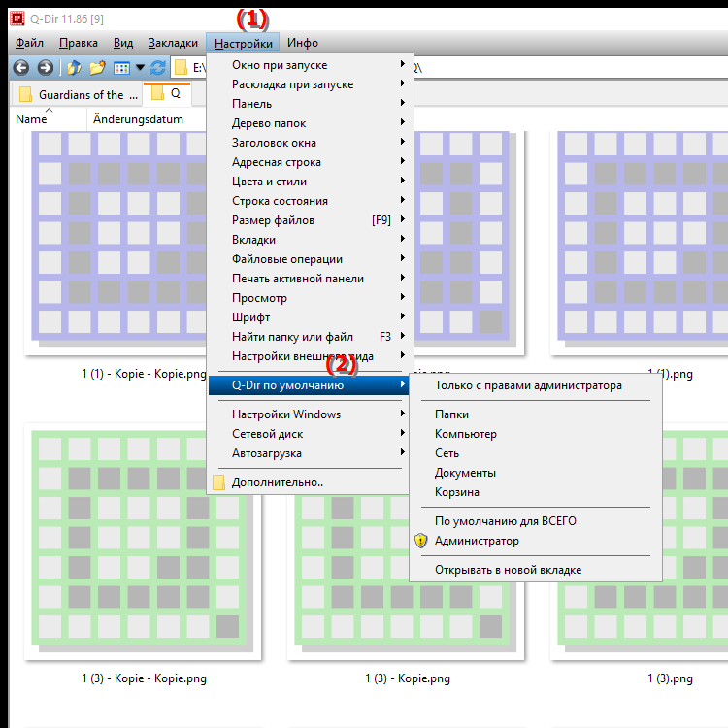Image resolution: width=728 pixels, height=728 pixels.
Task: Toggle Корзина default option
Action: click(x=535, y=492)
